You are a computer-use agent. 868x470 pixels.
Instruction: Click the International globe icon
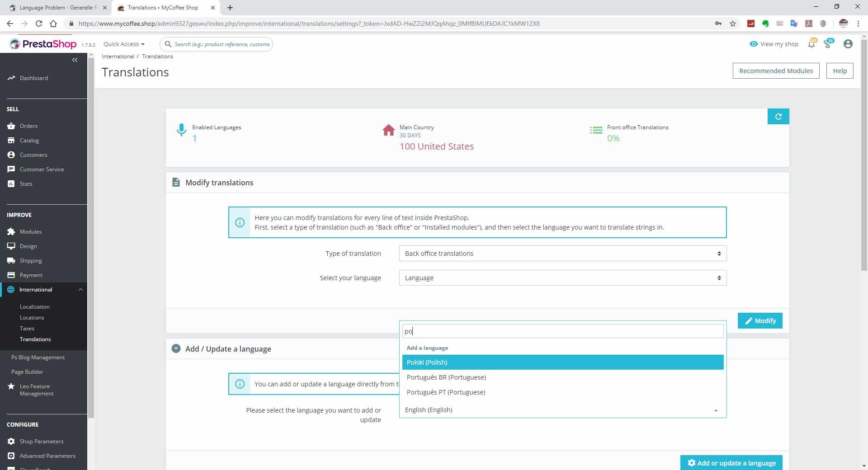coord(11,290)
